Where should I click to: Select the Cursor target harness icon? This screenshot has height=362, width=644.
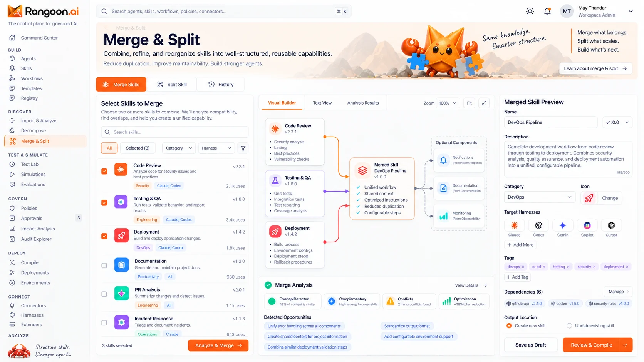[x=611, y=225]
